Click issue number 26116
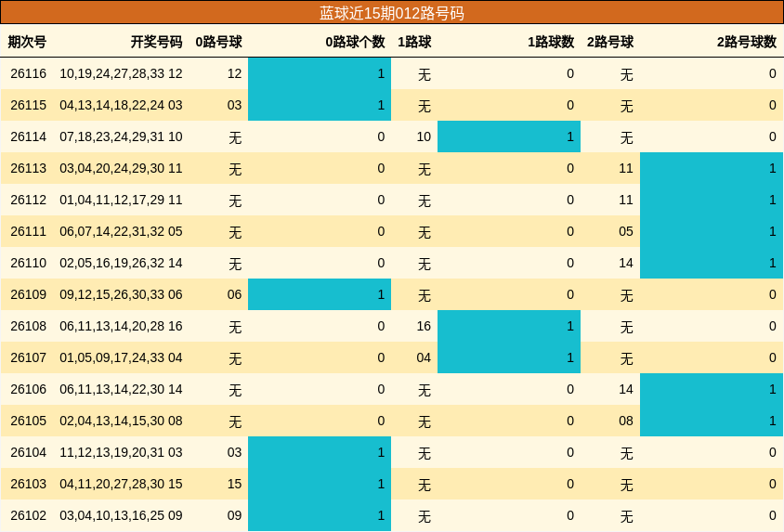The image size is (784, 532). (x=29, y=74)
